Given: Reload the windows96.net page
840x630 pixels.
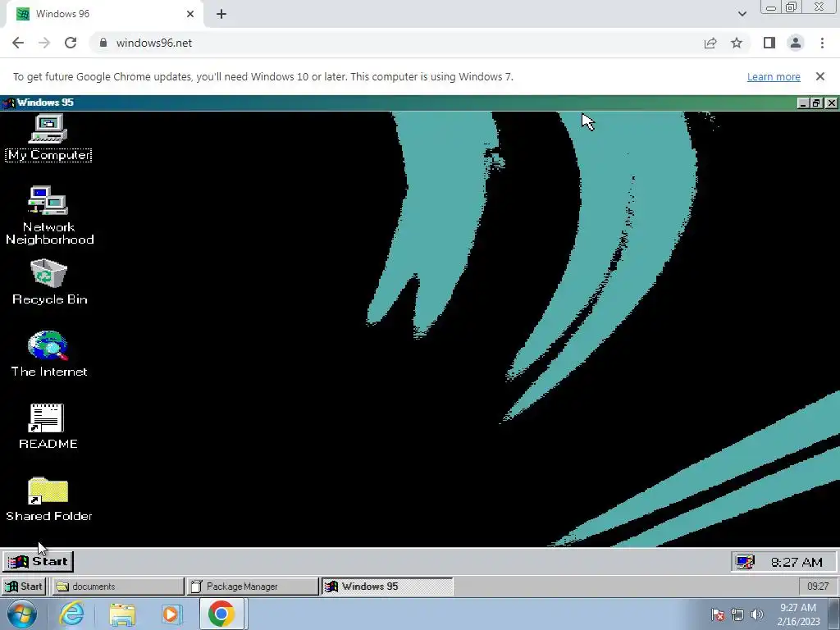Looking at the screenshot, I should point(71,43).
